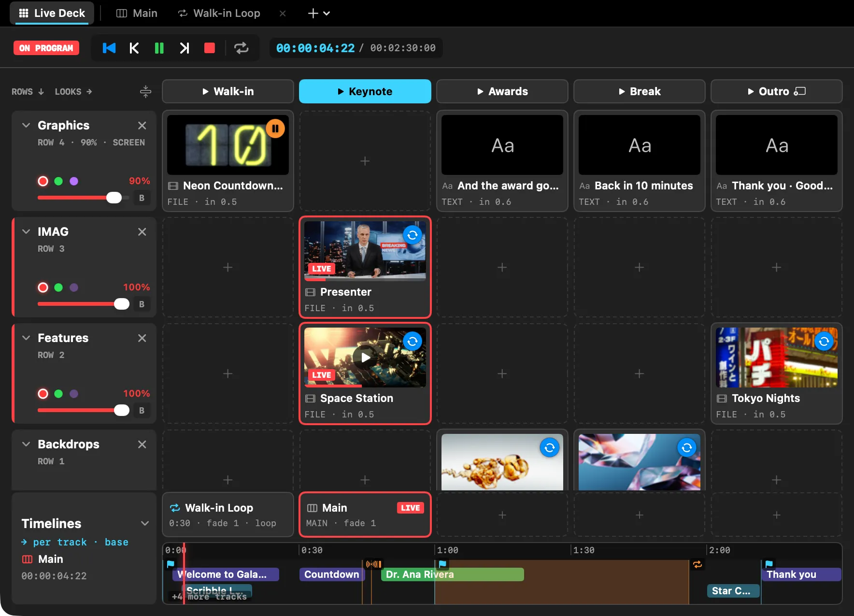Image resolution: width=854 pixels, height=616 pixels.
Task: Click the pause badge on Neon Countdown clip
Action: 275,129
